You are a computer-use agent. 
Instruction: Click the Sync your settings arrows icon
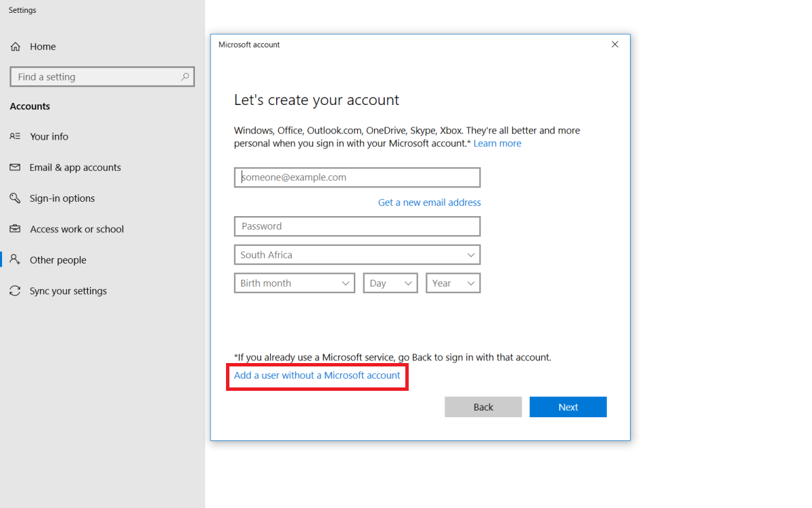(15, 291)
